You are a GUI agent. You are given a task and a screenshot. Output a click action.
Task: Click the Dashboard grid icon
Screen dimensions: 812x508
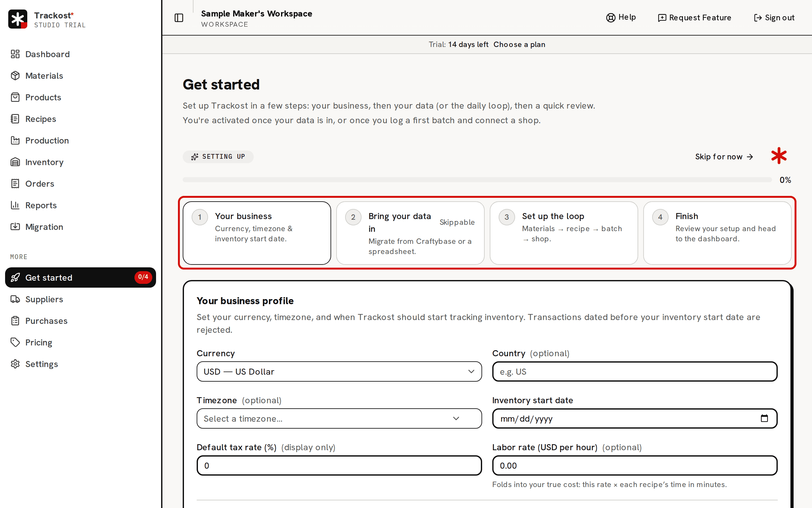point(15,54)
